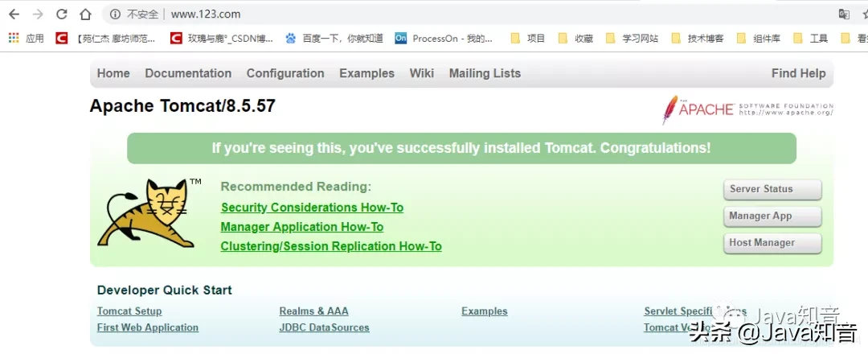Open the 应用 apps grid bookmark

[x=26, y=39]
